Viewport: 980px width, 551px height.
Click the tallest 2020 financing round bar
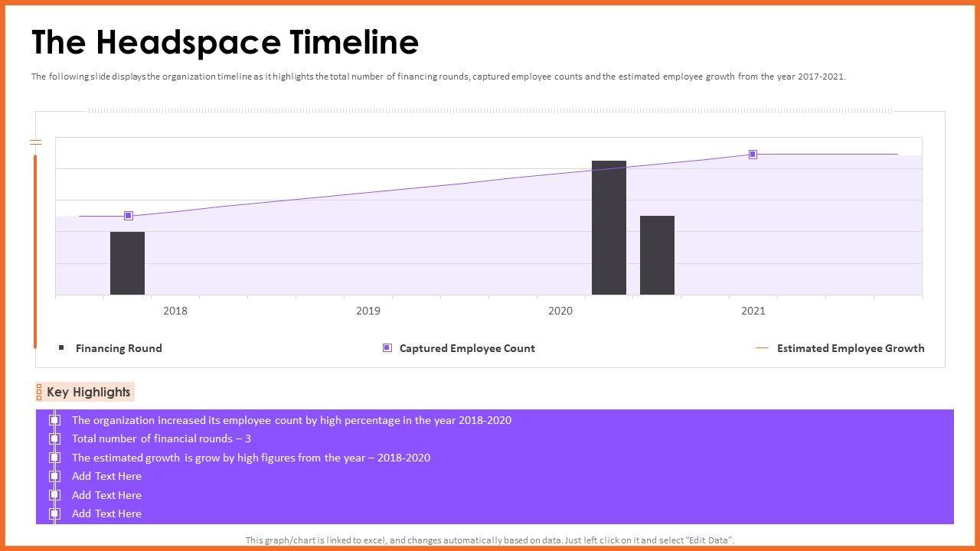609,228
